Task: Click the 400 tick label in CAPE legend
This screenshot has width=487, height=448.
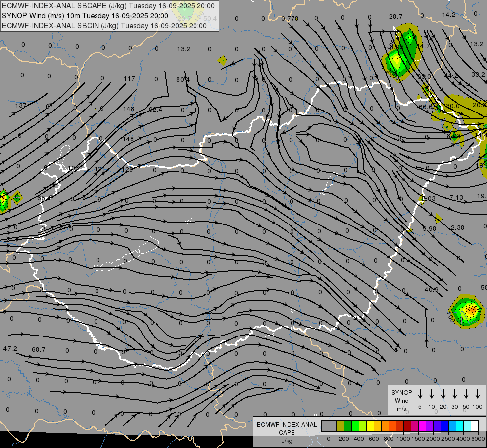Action: pyautogui.click(x=359, y=439)
